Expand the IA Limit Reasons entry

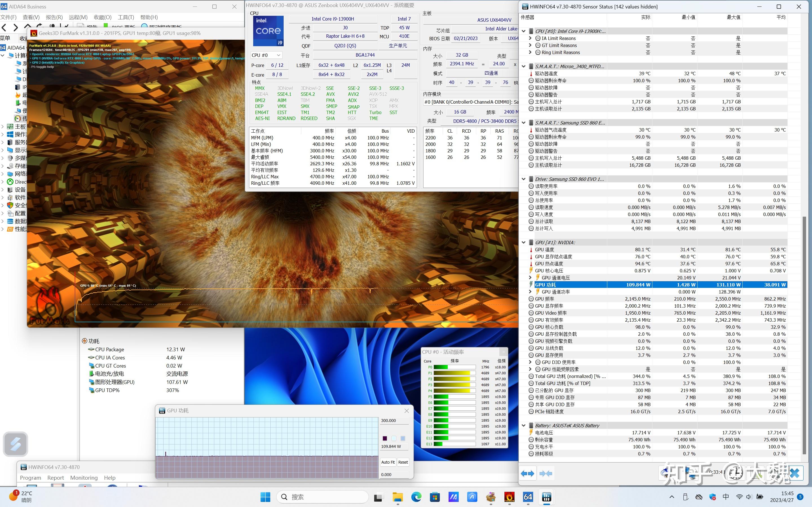point(530,38)
